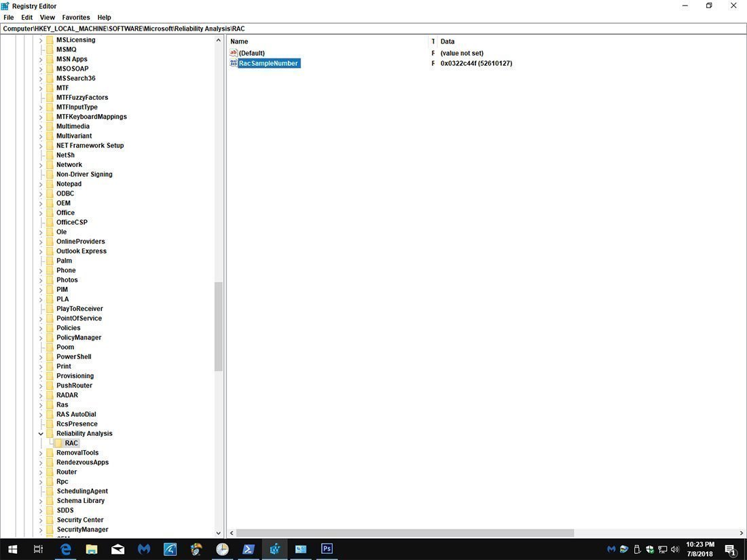
Task: Click the PowerShell folder icon in tree
Action: [50, 356]
